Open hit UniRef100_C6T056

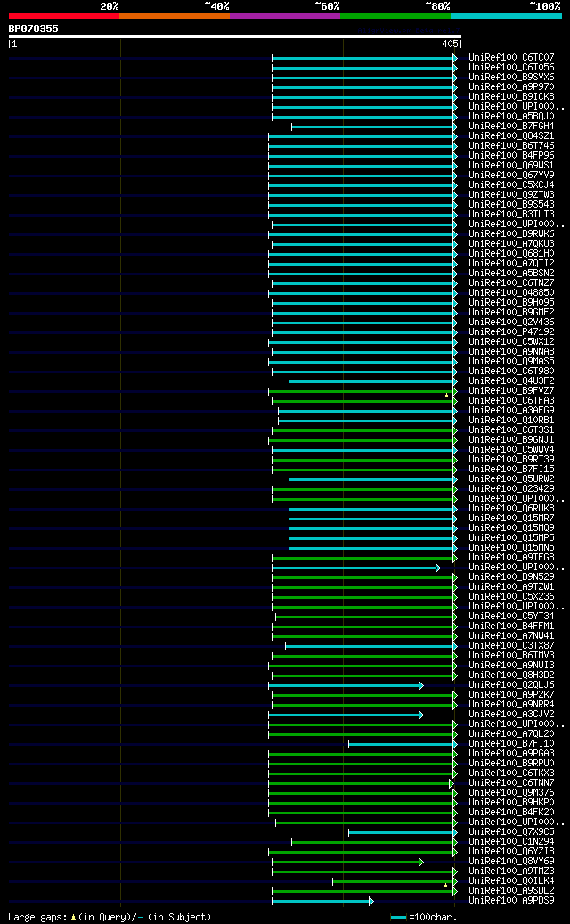pos(511,67)
